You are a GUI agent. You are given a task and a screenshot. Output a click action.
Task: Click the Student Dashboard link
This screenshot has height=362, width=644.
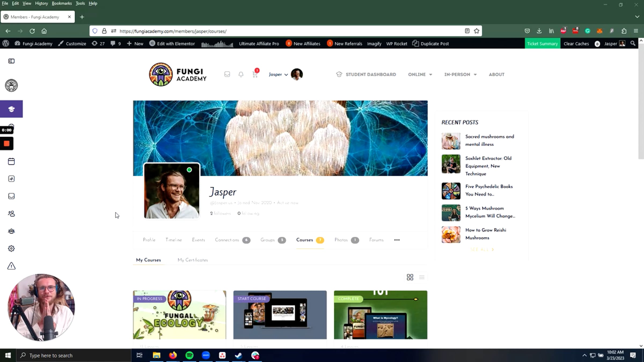(x=370, y=75)
